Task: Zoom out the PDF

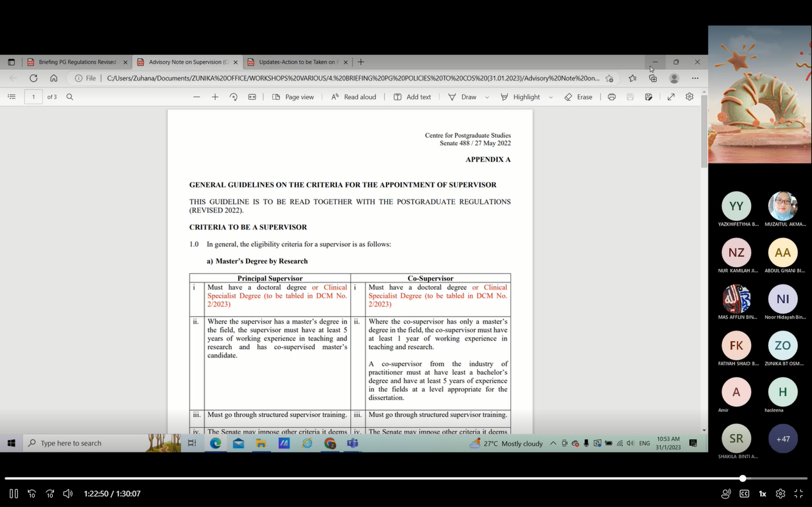Action: tap(197, 97)
